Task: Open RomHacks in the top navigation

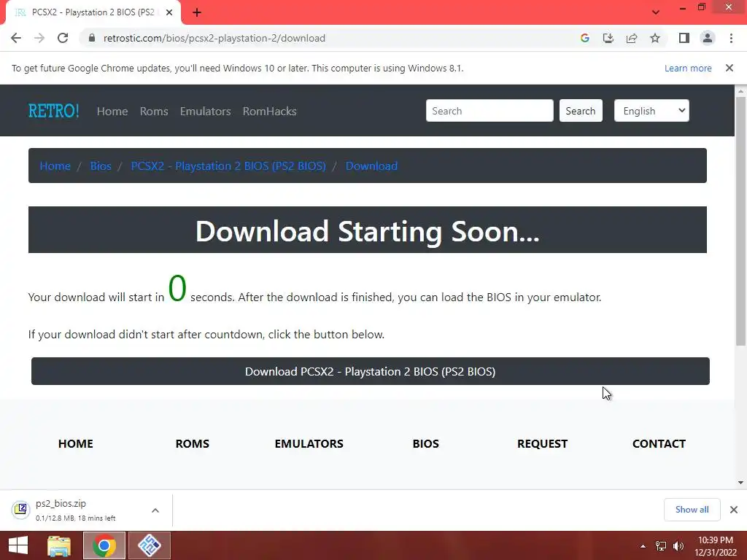Action: pos(270,111)
